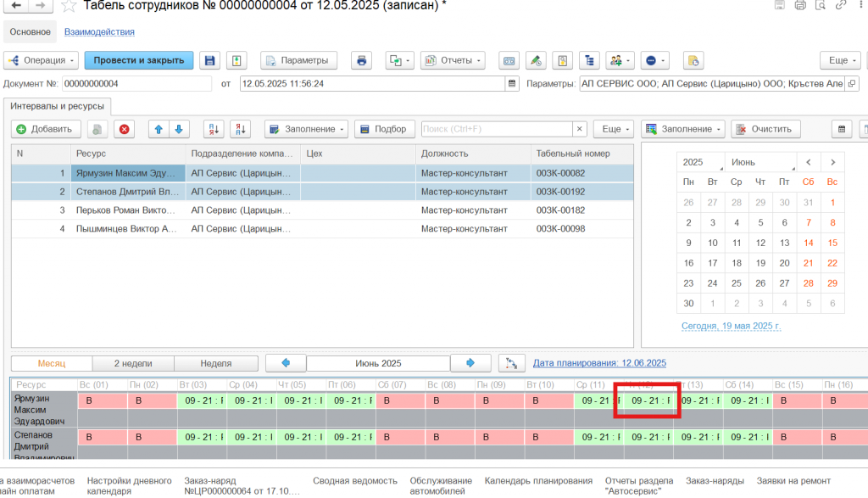Screen dimensions: 868x498
Task: Click the red delete row icon
Action: point(125,129)
